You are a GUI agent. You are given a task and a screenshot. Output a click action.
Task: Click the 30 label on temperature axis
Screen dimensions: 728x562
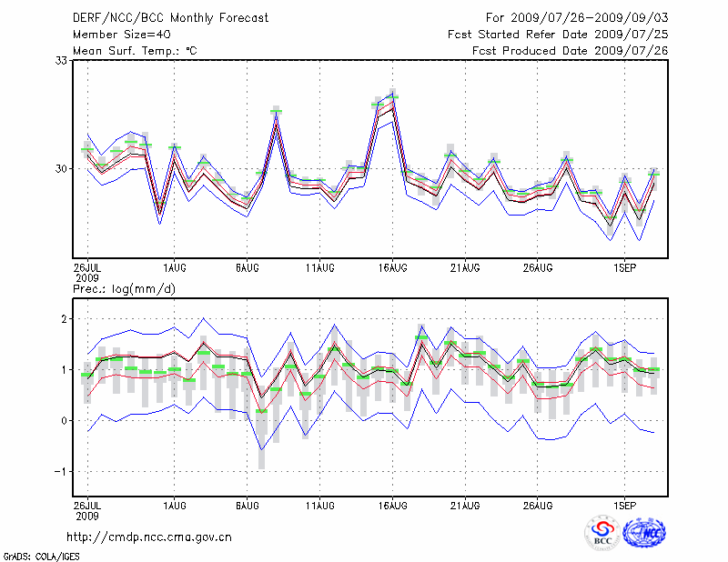(x=63, y=168)
